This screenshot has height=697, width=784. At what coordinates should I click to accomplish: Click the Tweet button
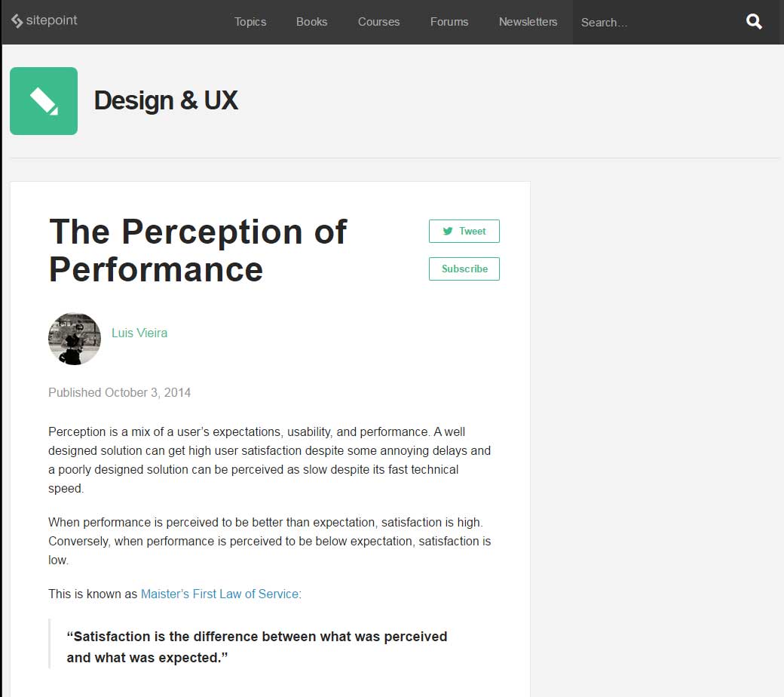point(464,231)
